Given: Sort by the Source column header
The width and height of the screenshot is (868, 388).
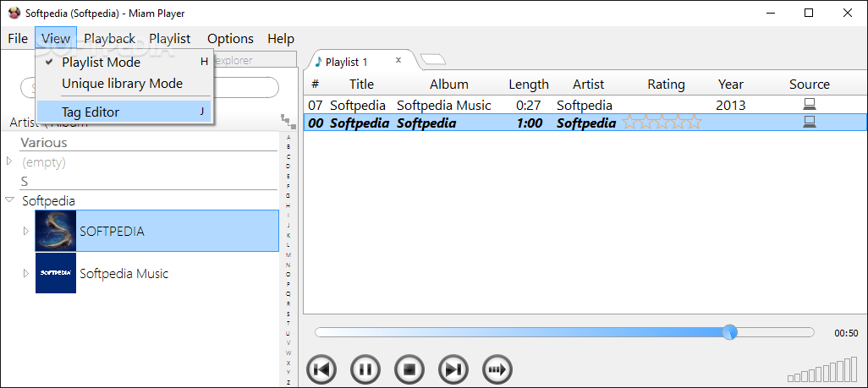Looking at the screenshot, I should tap(810, 85).
